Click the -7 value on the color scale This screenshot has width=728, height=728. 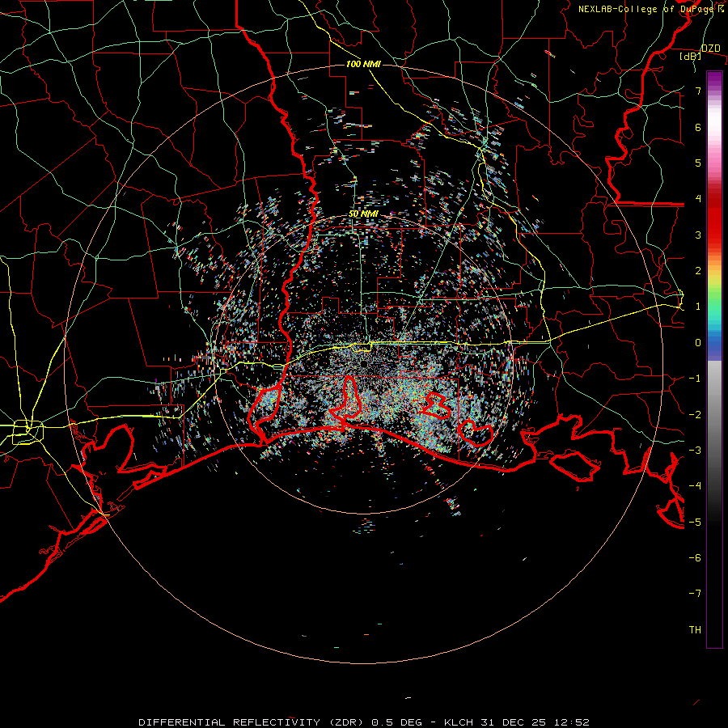click(695, 594)
